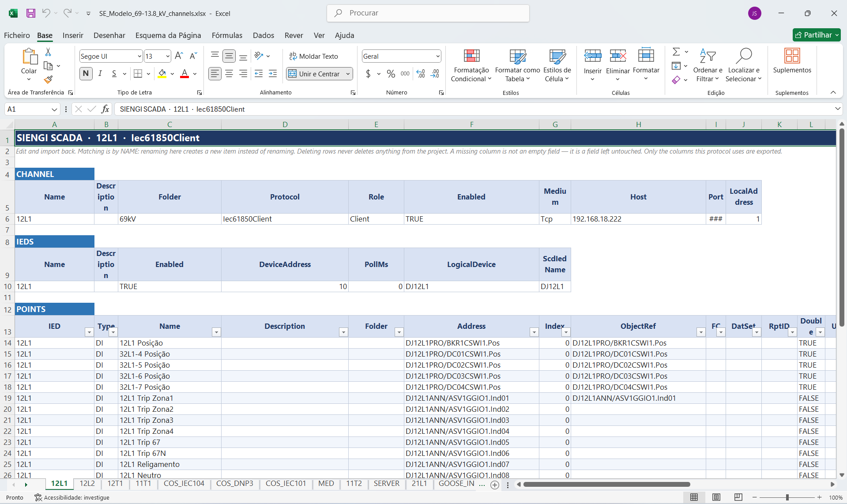Set vertical alignment to middle
Viewport: 847px width, 504px height.
(x=229, y=56)
